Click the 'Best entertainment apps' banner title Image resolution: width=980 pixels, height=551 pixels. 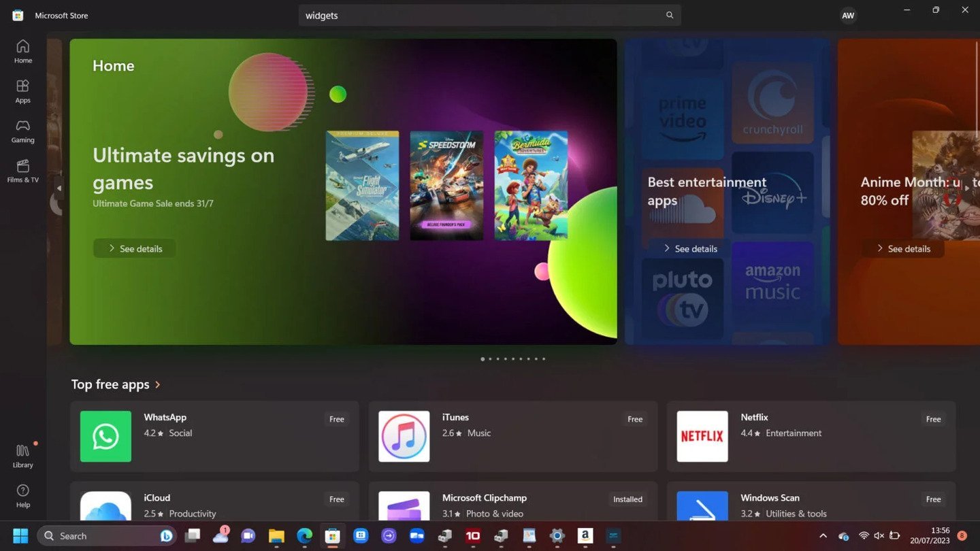coord(707,191)
